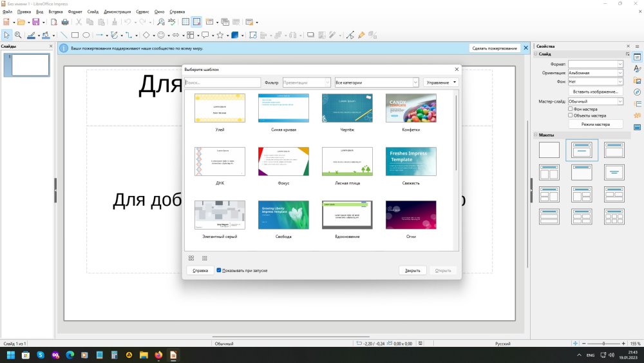The image size is (644, 363).
Task: Click the 'Сделать пожертвование' button
Action: (494, 48)
